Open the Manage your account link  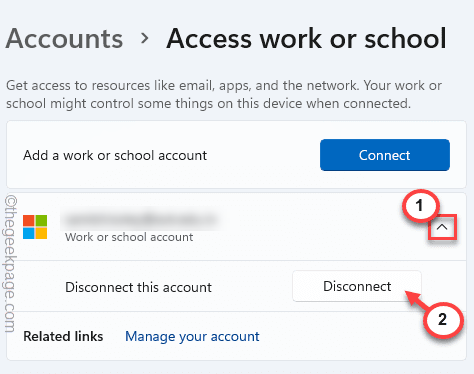coord(192,336)
